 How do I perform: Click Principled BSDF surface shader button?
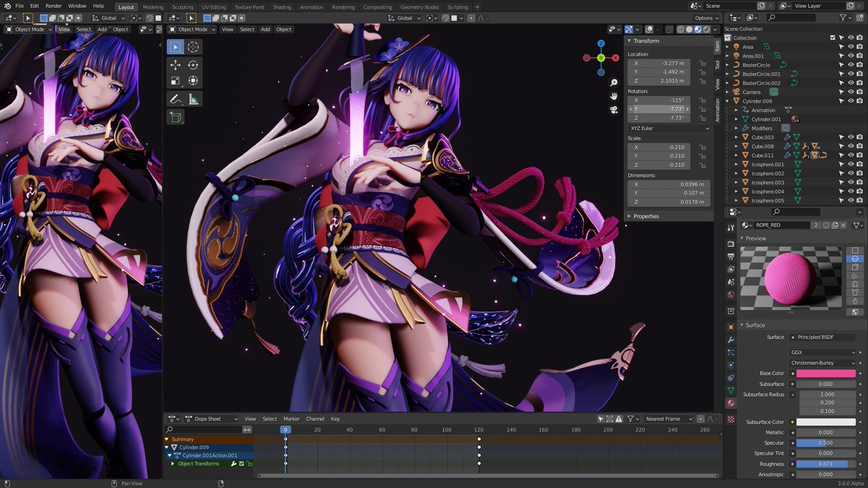(x=823, y=337)
